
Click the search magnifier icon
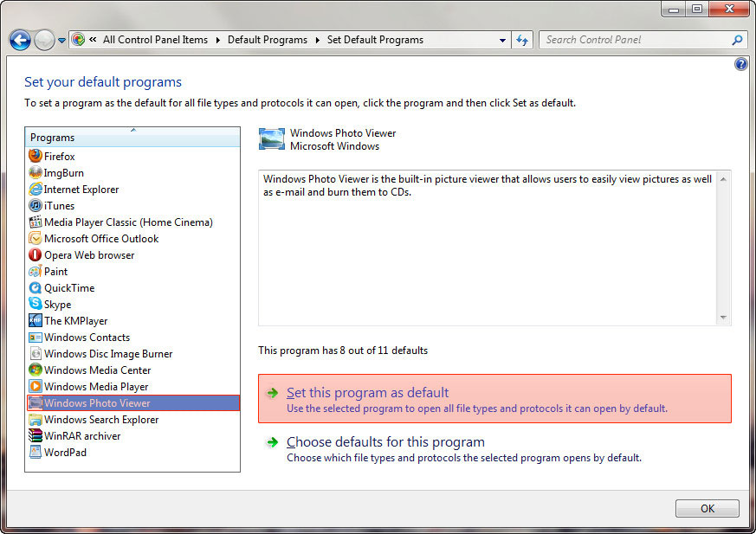pyautogui.click(x=737, y=40)
